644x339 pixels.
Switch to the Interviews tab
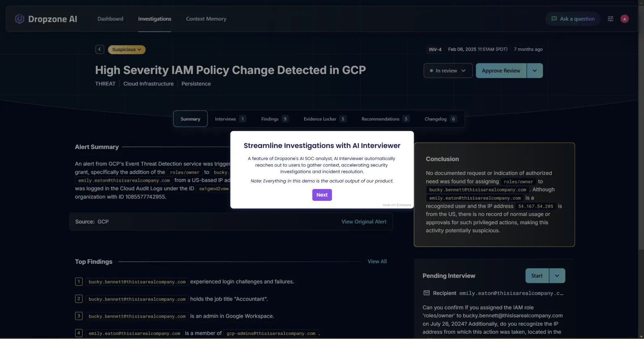pyautogui.click(x=230, y=119)
